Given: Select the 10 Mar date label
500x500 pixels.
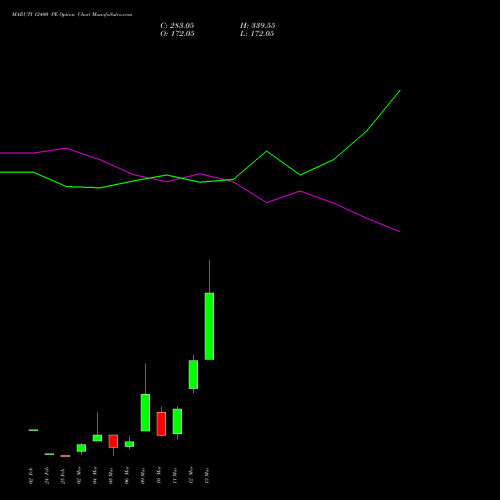Looking at the screenshot, I should (x=159, y=476).
